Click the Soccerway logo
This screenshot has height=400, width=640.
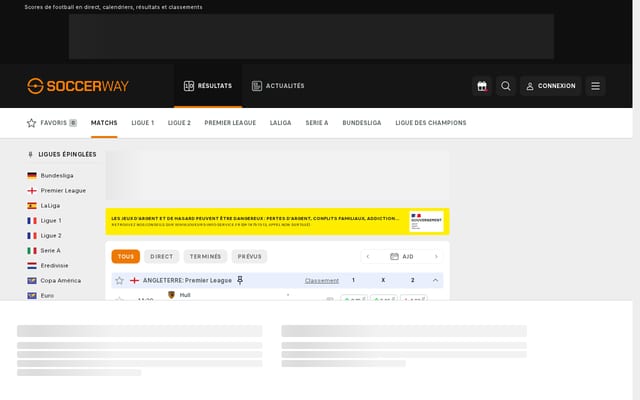(78, 86)
